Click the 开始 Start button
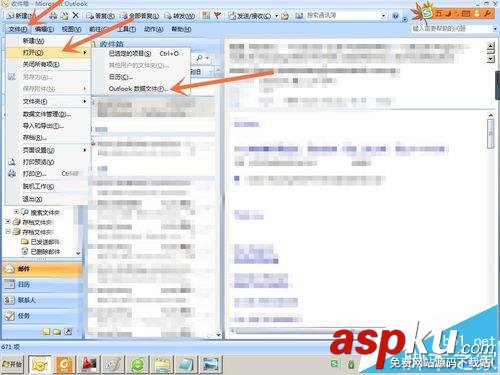 (12, 364)
